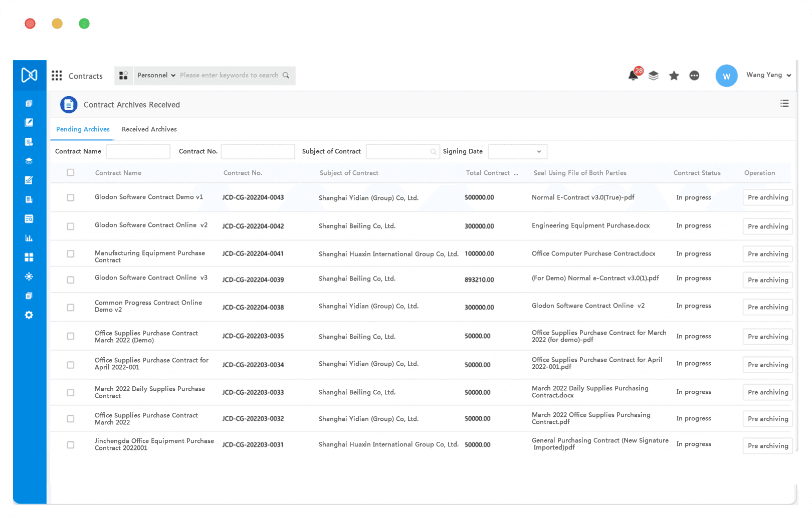Viewport: 812px width, 518px height.
Task: Check the Manufacturing Equipment Purchase Contract row
Action: point(71,253)
